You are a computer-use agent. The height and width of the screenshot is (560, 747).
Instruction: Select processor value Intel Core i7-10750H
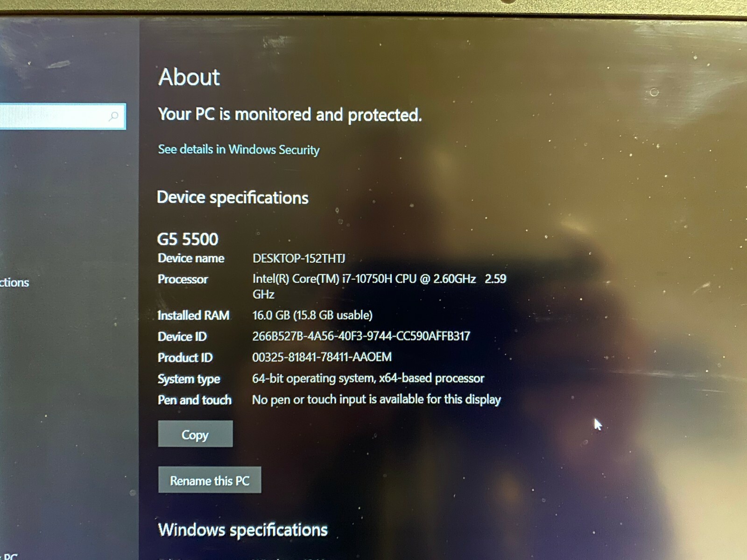[x=379, y=286]
